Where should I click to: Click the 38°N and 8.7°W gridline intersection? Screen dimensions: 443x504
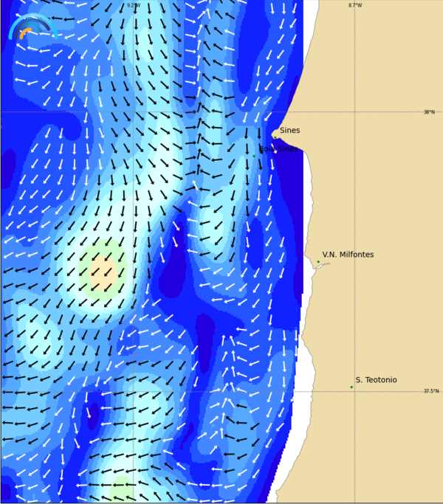point(354,111)
